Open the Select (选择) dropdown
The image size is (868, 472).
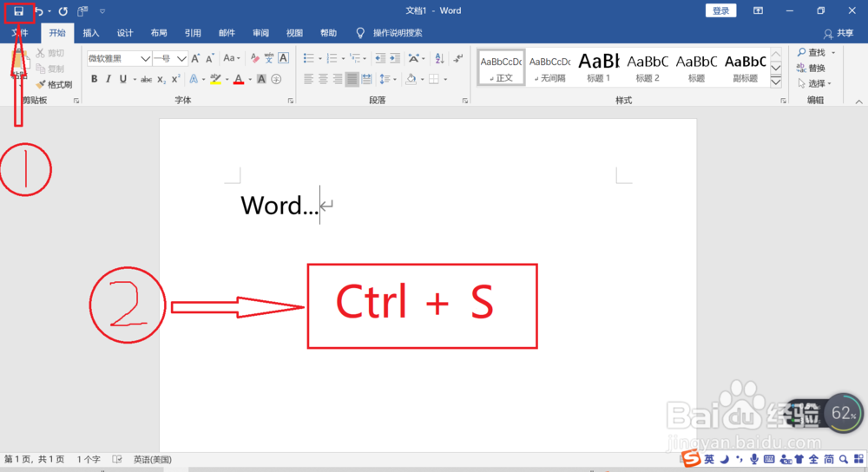[815, 83]
